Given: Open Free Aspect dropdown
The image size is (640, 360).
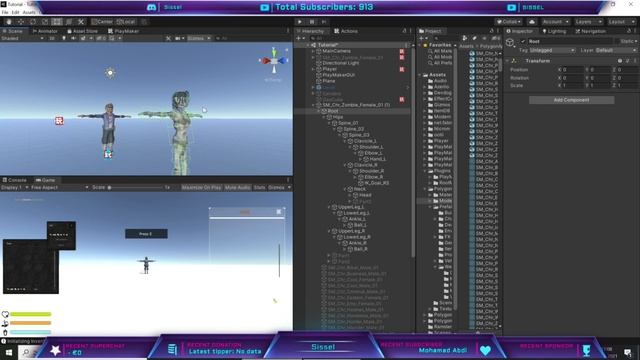Looking at the screenshot, I should point(60,187).
